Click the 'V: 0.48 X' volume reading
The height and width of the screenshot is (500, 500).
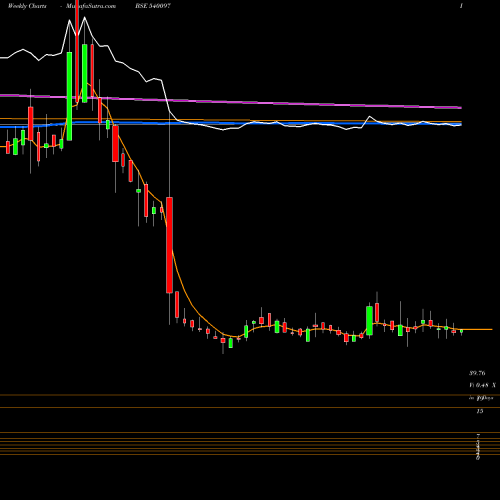point(482,385)
